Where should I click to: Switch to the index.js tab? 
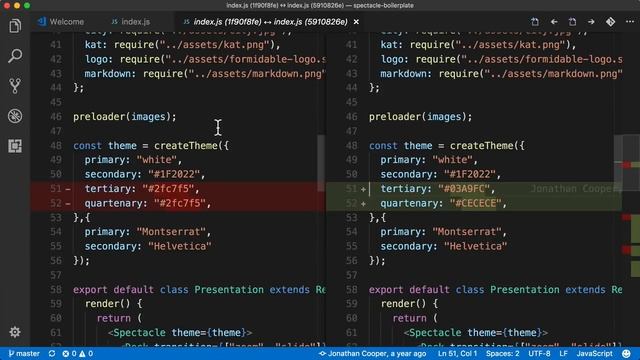131,22
